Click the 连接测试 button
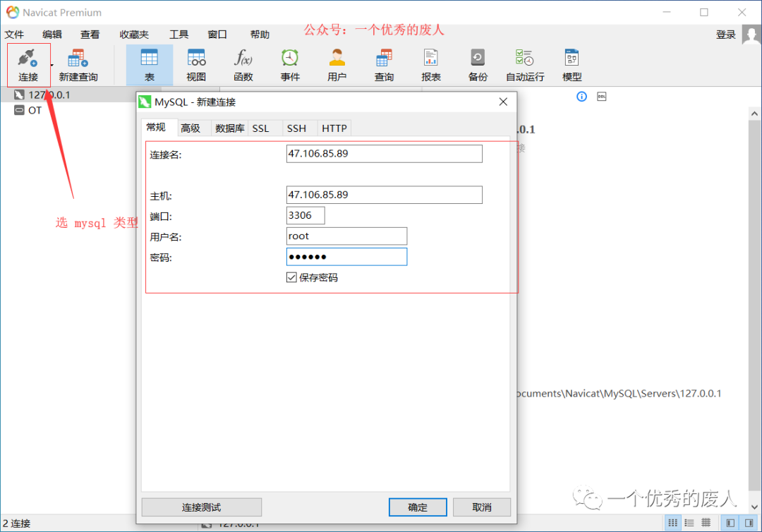This screenshot has height=532, width=762. coord(202,507)
